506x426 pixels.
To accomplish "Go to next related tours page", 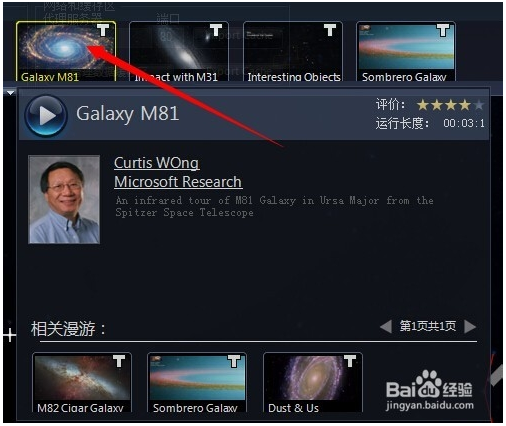I will click(x=470, y=327).
